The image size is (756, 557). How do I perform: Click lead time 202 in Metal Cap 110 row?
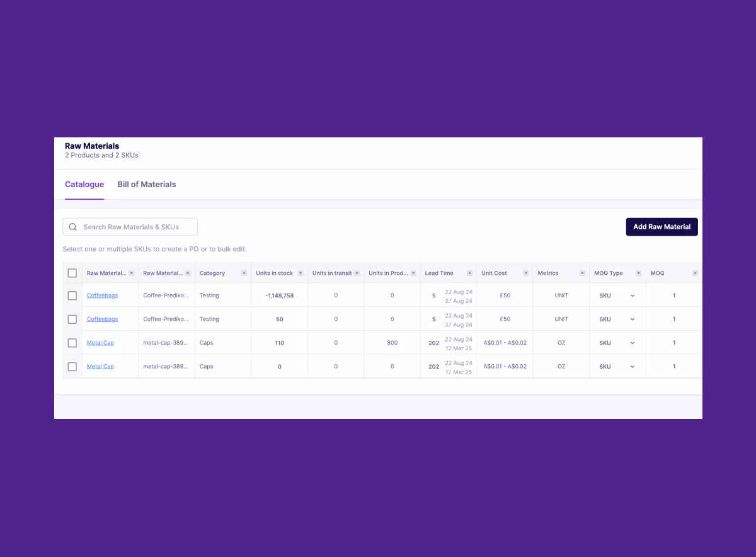[434, 343]
